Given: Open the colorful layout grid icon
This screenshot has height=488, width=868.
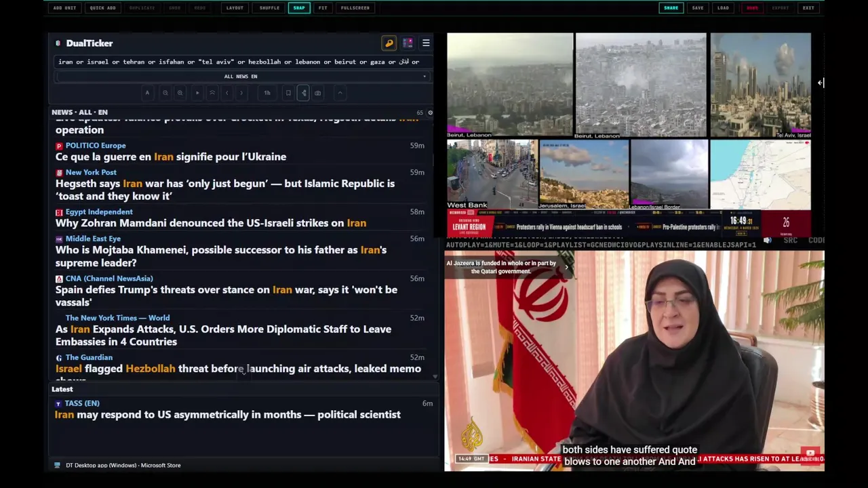Looking at the screenshot, I should (408, 43).
